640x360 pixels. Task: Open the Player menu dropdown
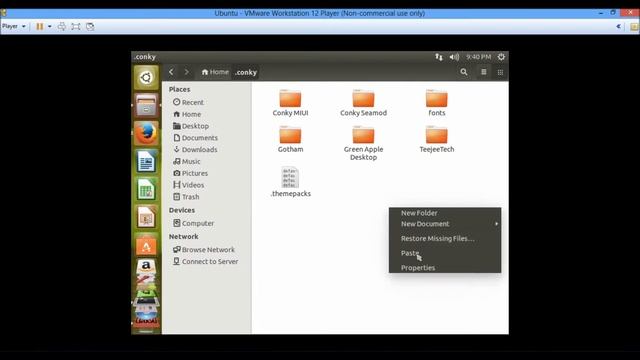[x=14, y=27]
